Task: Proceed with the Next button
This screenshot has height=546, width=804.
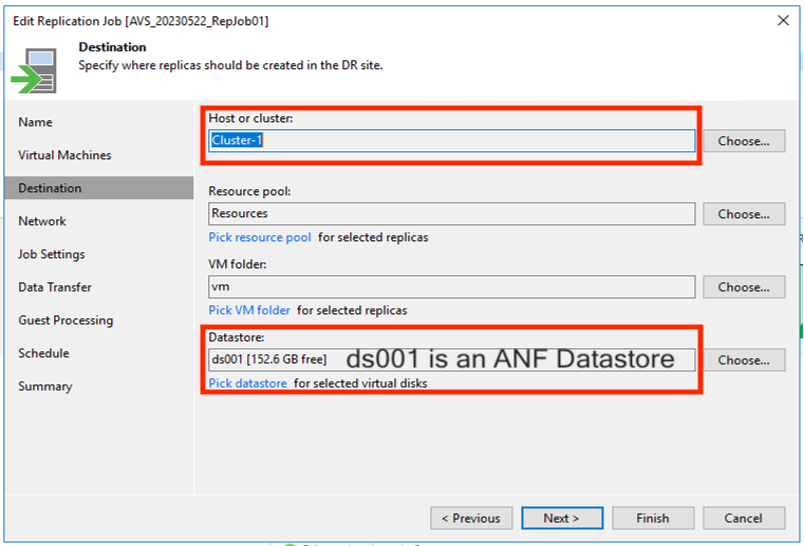Action: pyautogui.click(x=562, y=518)
